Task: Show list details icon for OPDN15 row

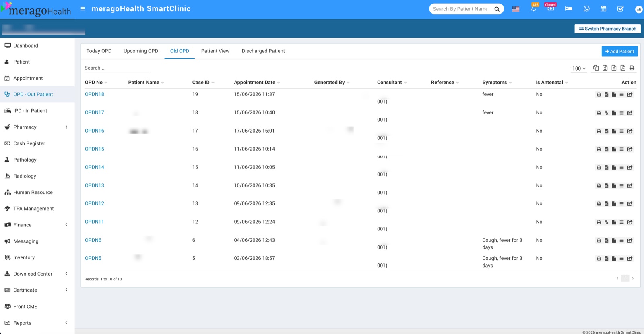Action: coord(621,149)
